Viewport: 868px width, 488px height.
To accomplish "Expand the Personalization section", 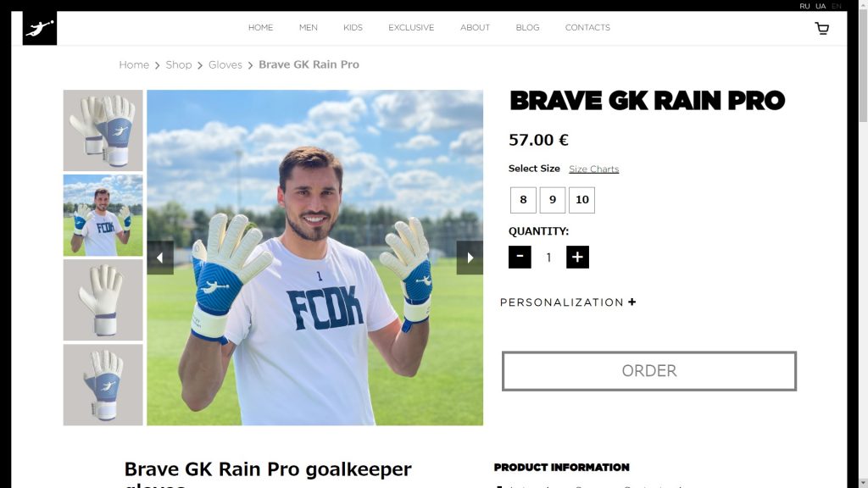I will (568, 302).
